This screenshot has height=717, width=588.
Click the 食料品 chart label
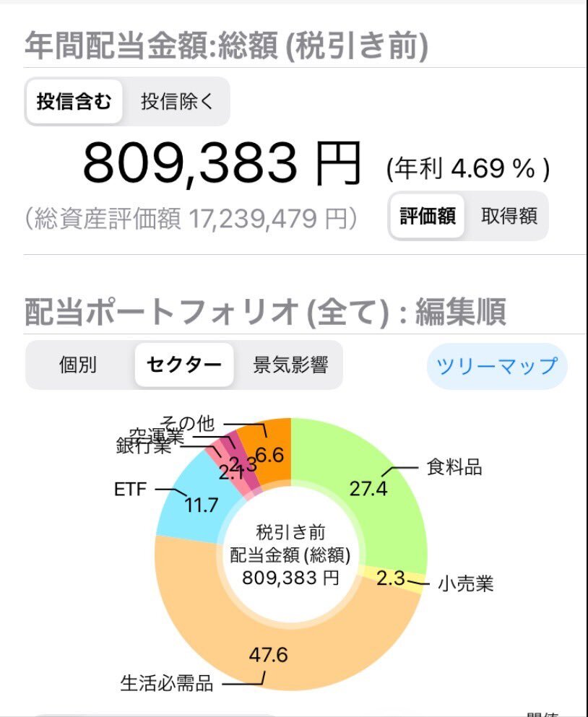tap(454, 467)
